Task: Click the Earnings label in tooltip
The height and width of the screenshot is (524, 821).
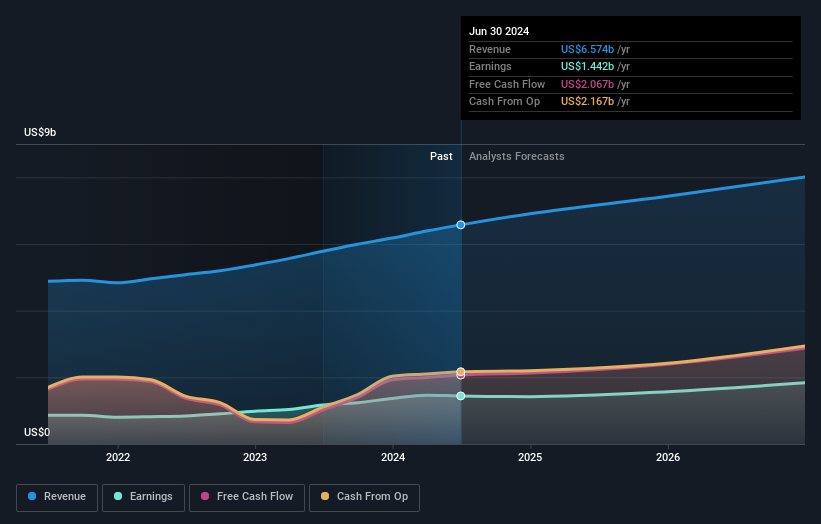Action: tap(490, 66)
